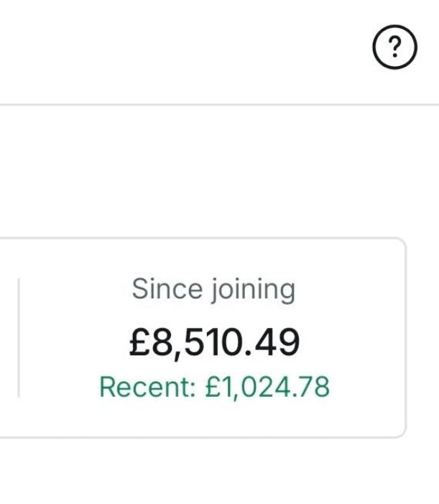The width and height of the screenshot is (439, 504).
Task: Tap the word 'Recent:' in green
Action: click(x=147, y=387)
